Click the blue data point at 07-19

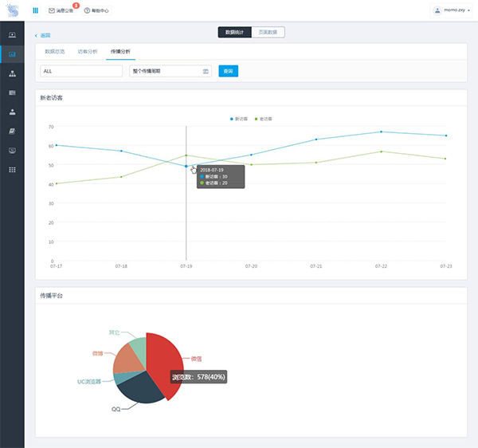[186, 167]
